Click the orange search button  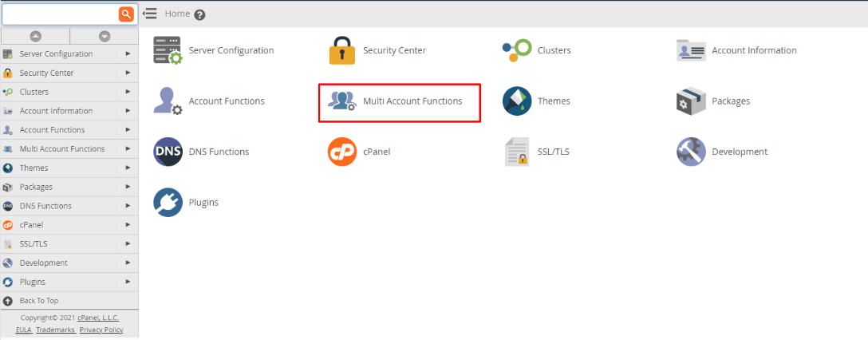[x=126, y=14]
